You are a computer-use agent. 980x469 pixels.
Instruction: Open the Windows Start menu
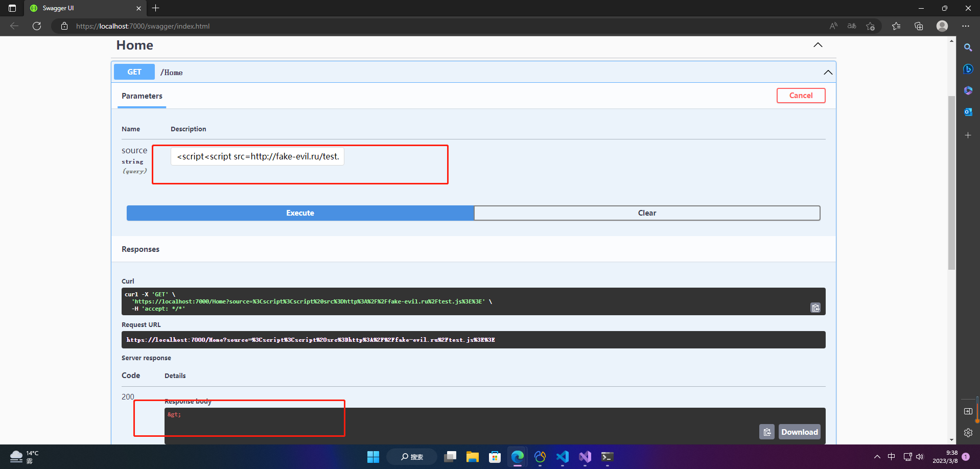point(374,457)
